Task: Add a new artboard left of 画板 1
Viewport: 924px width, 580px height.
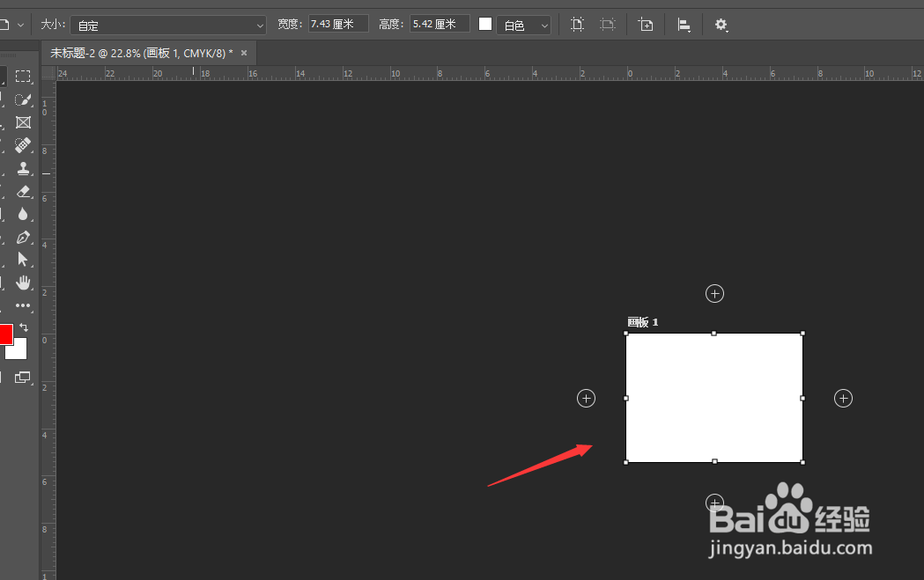Action: pos(586,399)
